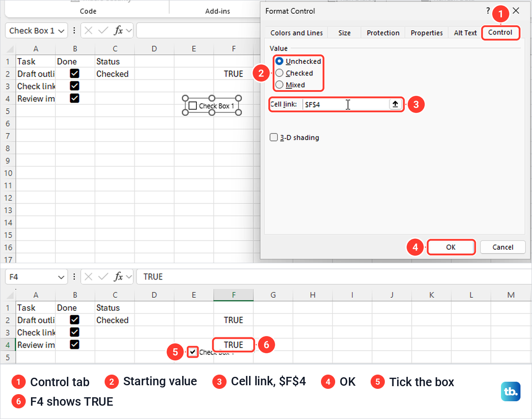Select row 10 header in the upper worksheet
Viewport: 532px width, 419px height.
(x=8, y=173)
